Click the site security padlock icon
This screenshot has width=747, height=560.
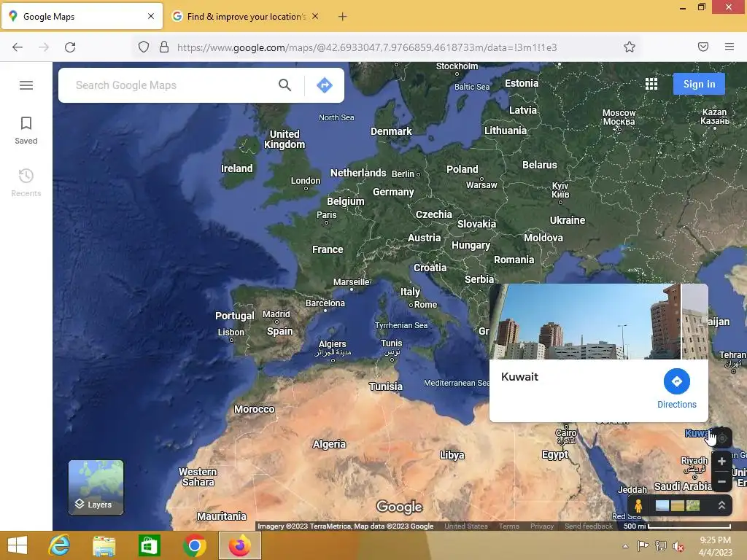click(x=164, y=47)
